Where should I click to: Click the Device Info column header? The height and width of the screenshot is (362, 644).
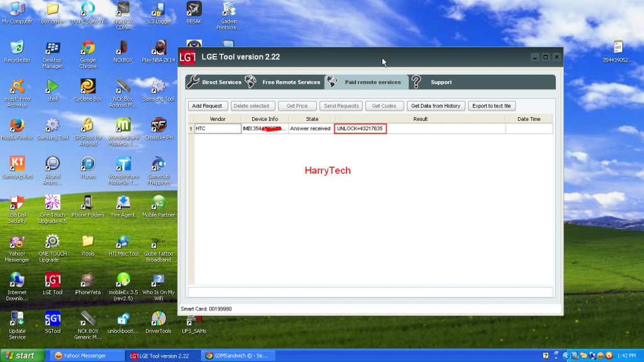[265, 119]
